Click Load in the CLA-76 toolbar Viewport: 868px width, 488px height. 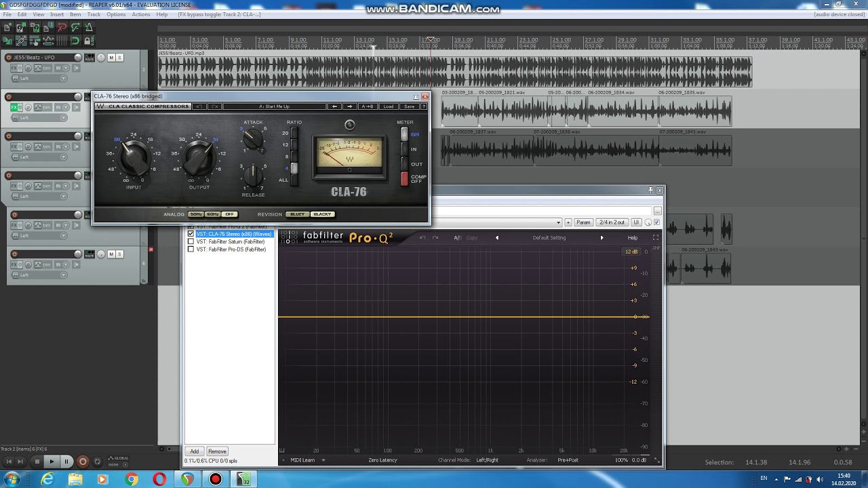tap(388, 106)
